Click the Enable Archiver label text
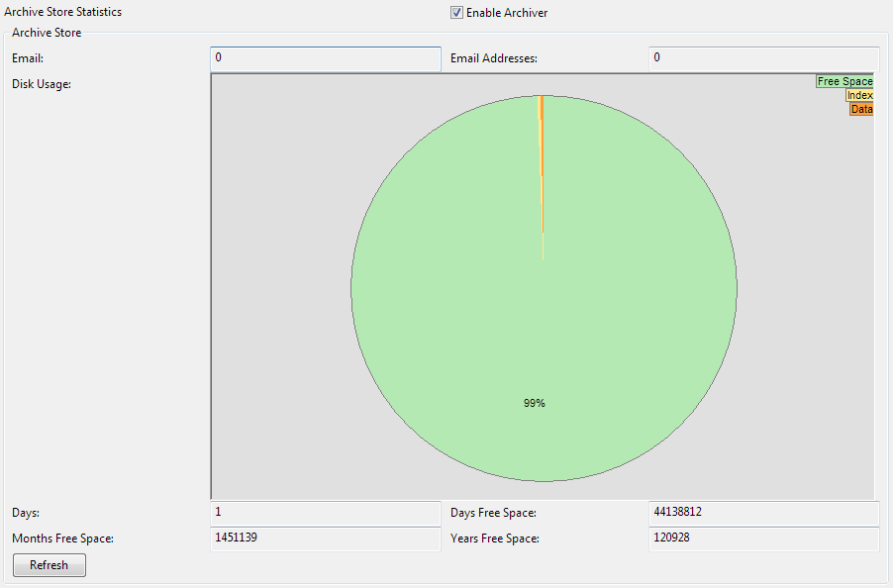 (507, 13)
